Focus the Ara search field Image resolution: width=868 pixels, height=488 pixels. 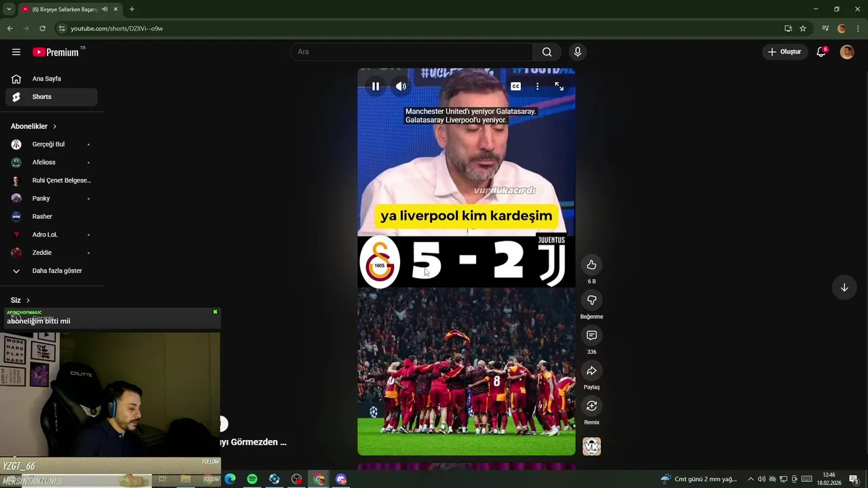coord(412,52)
